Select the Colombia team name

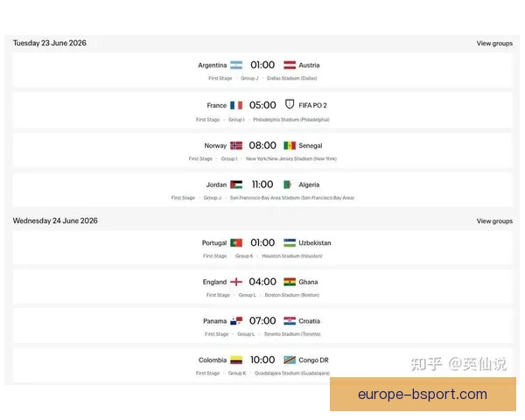tap(213, 360)
